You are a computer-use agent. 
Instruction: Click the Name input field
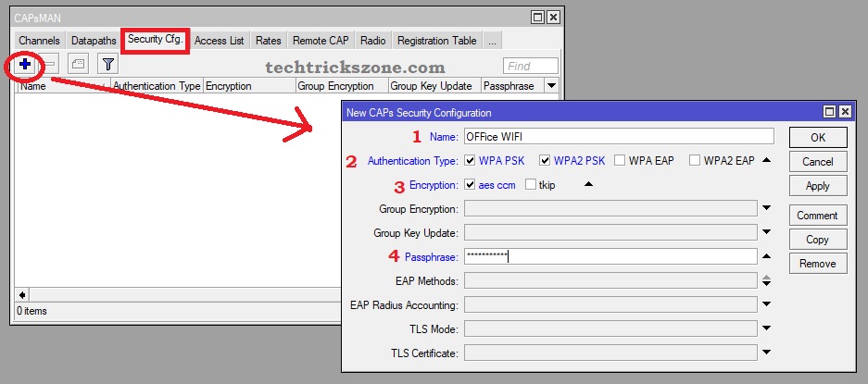tap(618, 137)
